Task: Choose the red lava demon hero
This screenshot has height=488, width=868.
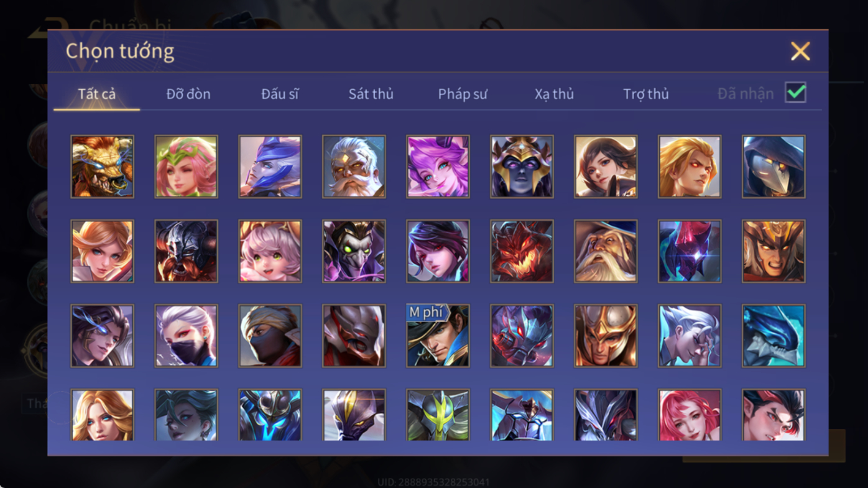Action: pyautogui.click(x=522, y=251)
